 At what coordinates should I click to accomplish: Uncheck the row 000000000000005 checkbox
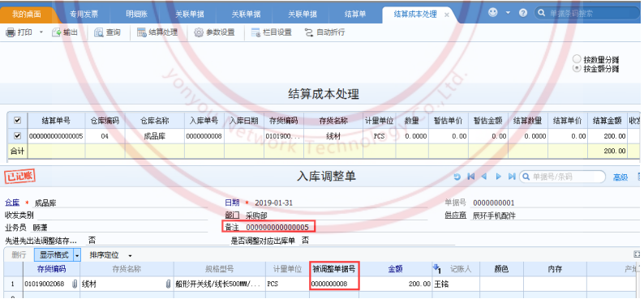[18, 136]
